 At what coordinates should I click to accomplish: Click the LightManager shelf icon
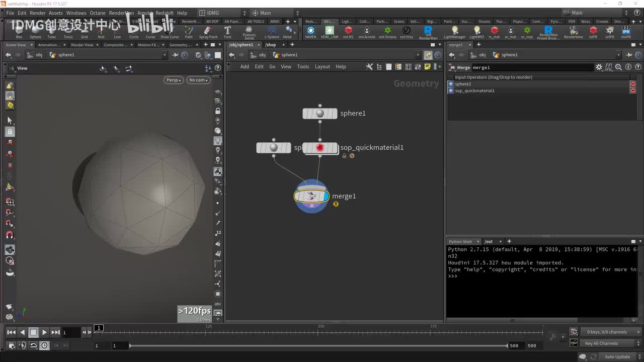[454, 32]
